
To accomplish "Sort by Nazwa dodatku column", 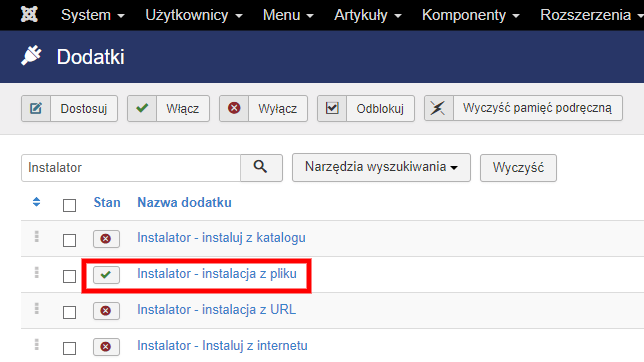I will [x=184, y=203].
